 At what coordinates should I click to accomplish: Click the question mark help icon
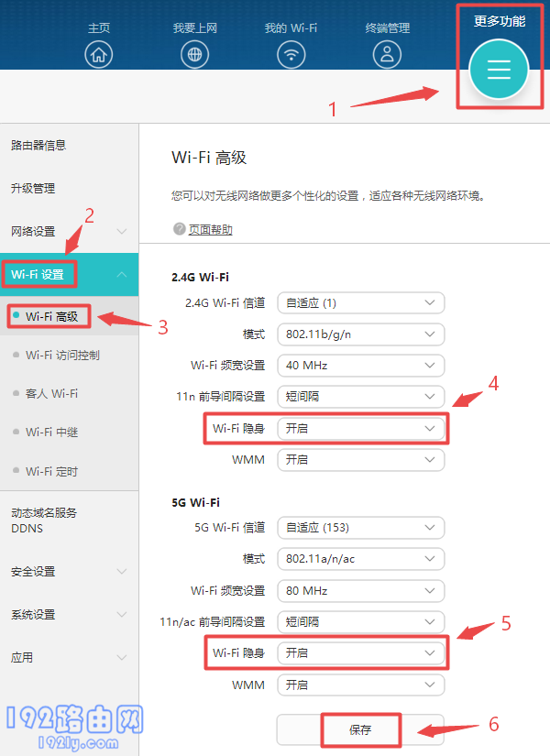pyautogui.click(x=179, y=229)
